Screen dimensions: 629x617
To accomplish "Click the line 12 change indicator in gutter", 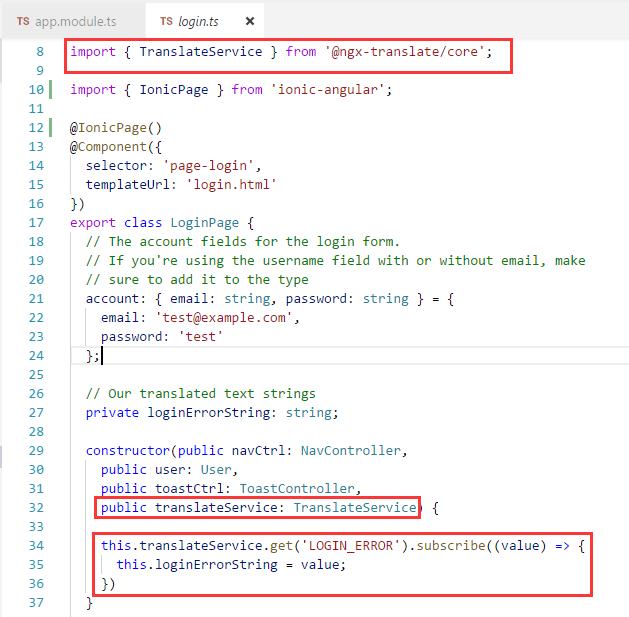I will [51, 128].
